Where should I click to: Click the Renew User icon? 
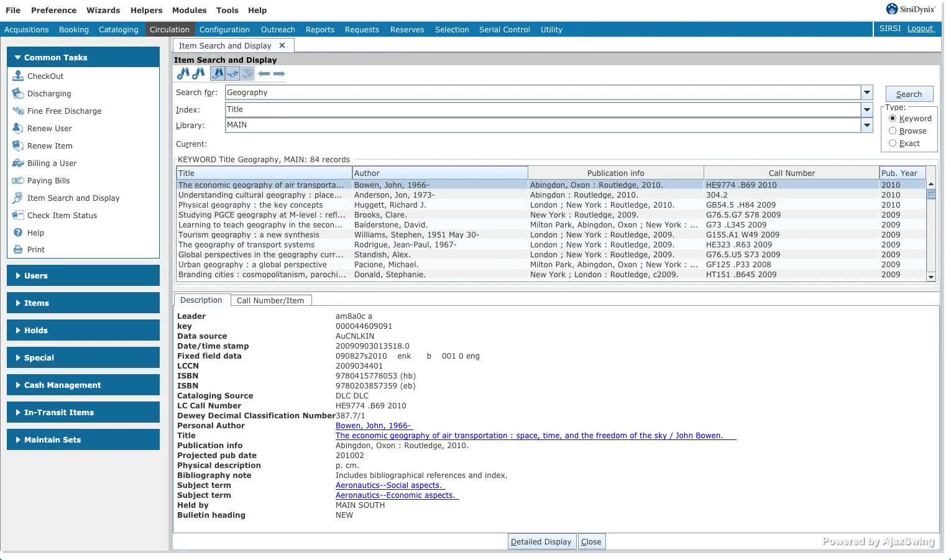point(18,128)
